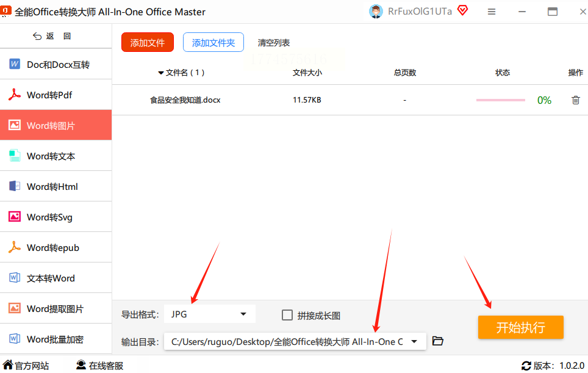Click the 0% status value
This screenshot has height=373, width=588.
[x=544, y=100]
